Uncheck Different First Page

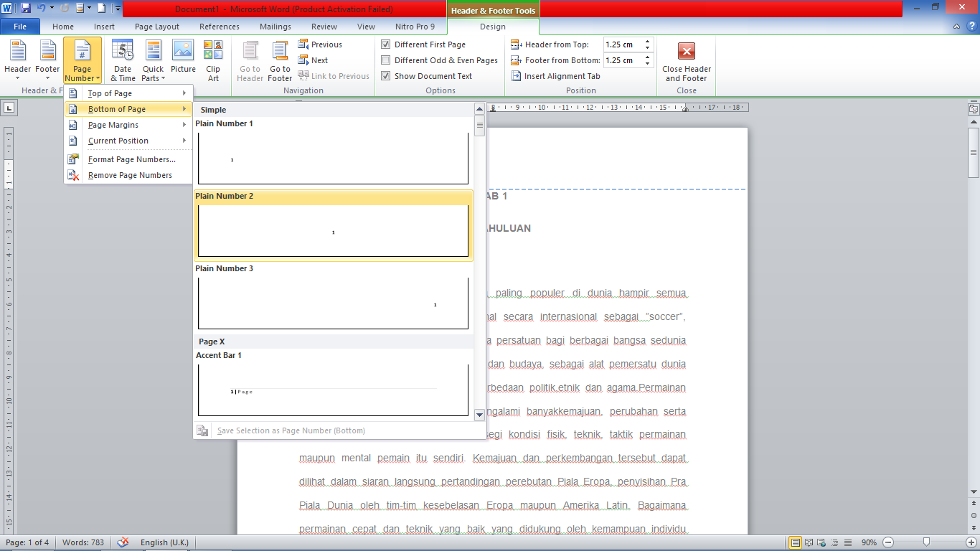(x=386, y=44)
